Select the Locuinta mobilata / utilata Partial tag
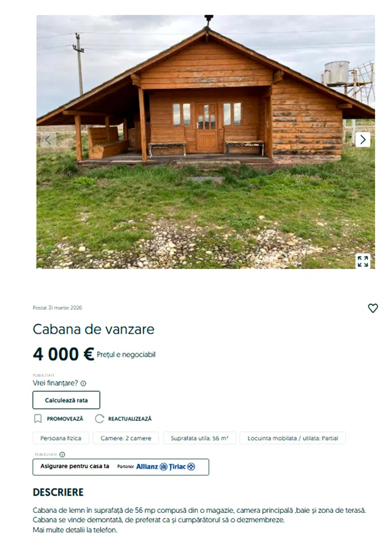The height and width of the screenshot is (546, 392). tap(293, 438)
